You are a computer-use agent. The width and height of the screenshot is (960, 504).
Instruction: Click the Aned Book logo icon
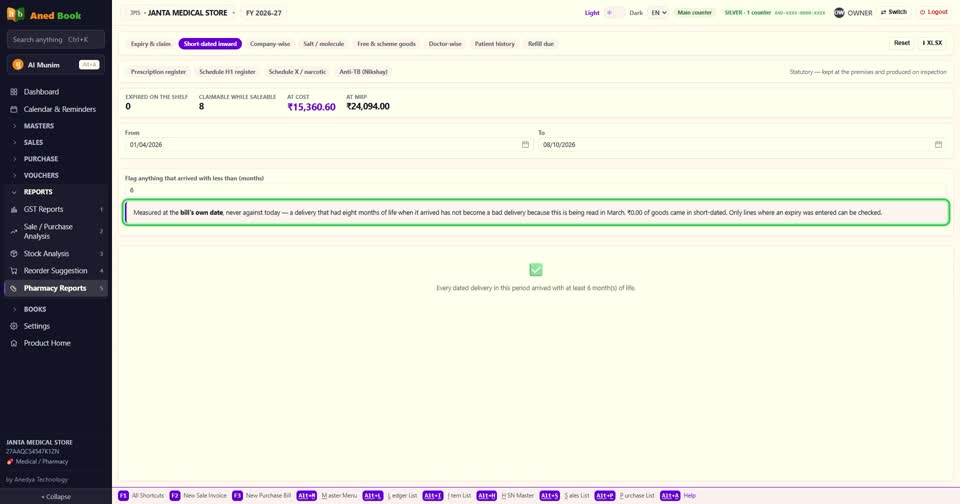(x=15, y=15)
